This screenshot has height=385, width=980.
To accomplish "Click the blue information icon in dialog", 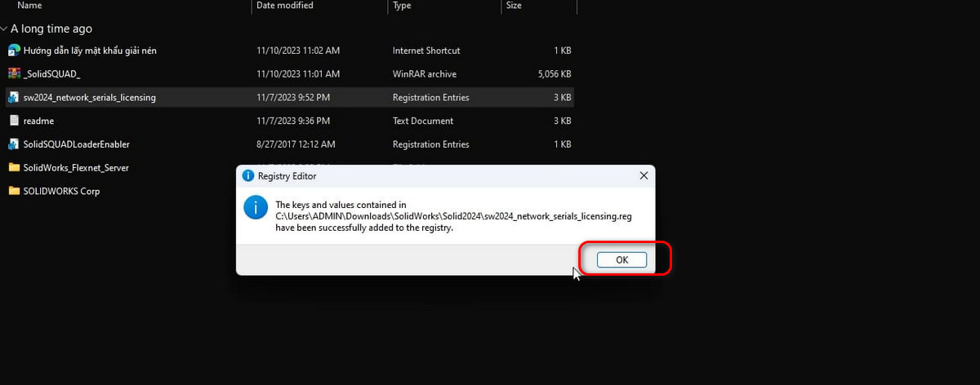I will 256,207.
